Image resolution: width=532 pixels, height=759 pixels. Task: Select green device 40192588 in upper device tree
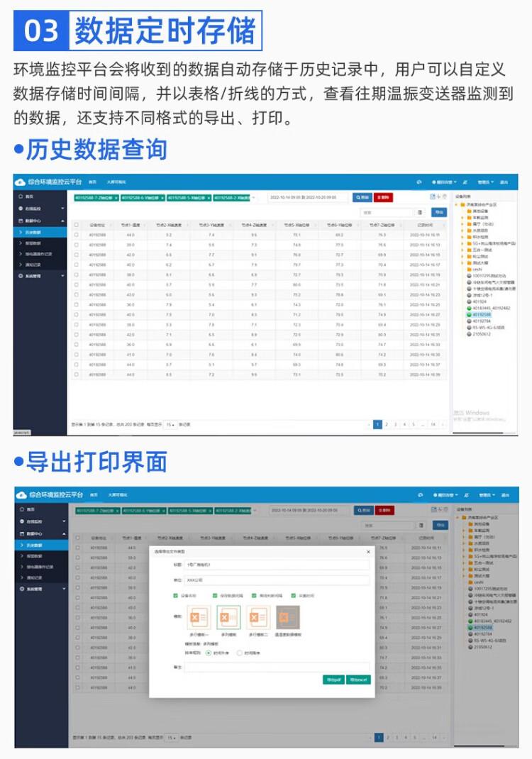click(478, 315)
